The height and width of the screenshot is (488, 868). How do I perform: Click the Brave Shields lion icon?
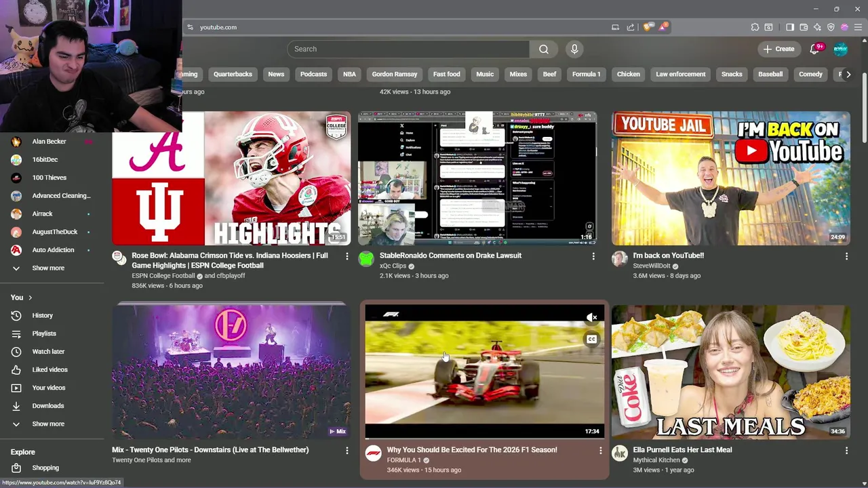click(647, 27)
